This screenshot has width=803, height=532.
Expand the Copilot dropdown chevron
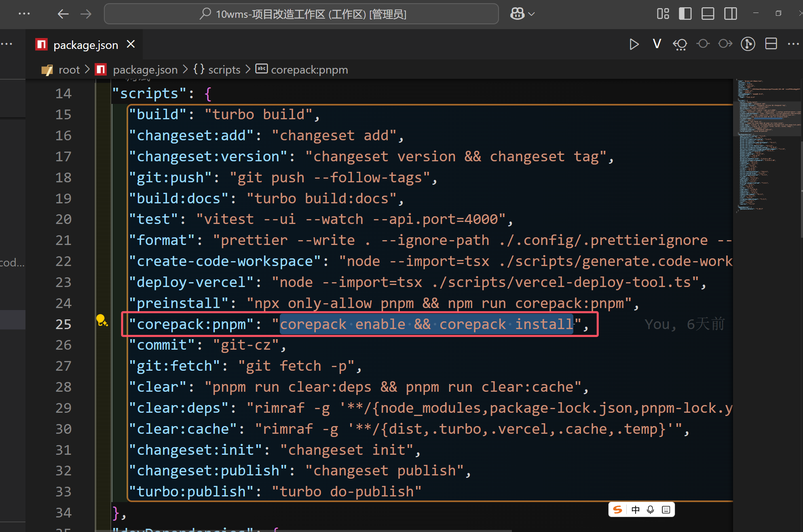pyautogui.click(x=532, y=14)
